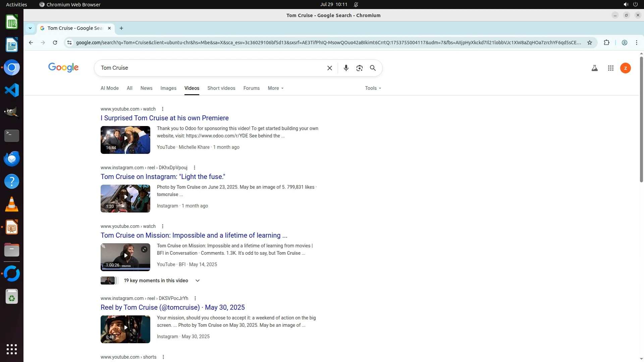644x362 pixels.
Task: Bookmark this page with star icon
Action: (589, 43)
